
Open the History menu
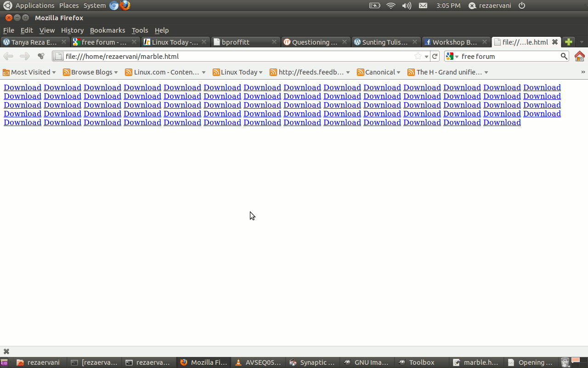[72, 30]
